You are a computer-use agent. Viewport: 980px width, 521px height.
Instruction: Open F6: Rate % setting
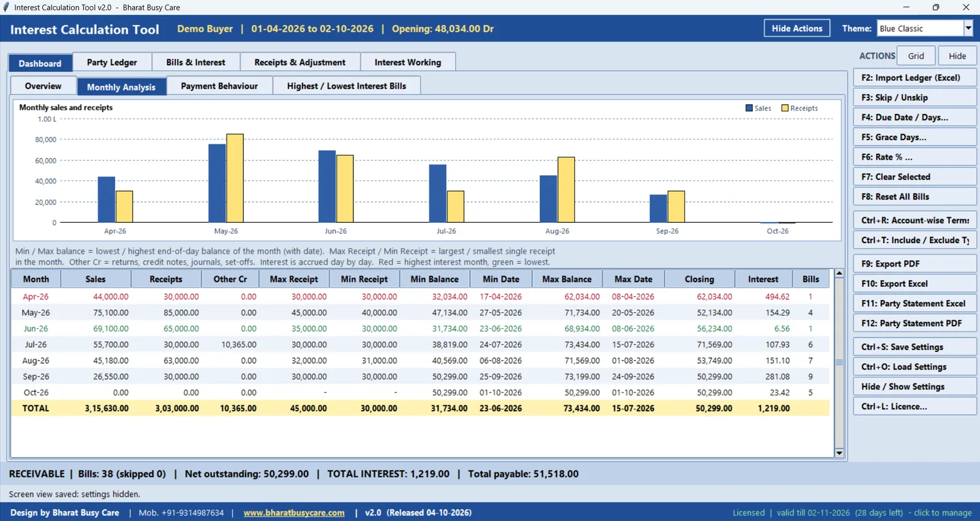(x=914, y=157)
